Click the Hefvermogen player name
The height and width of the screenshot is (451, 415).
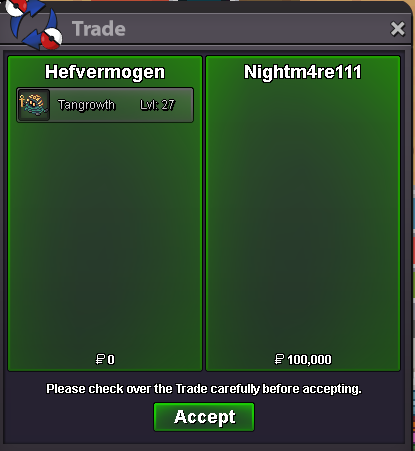105,72
